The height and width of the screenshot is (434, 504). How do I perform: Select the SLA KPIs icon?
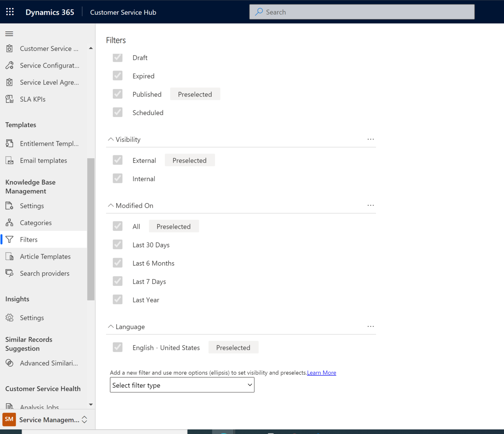(9, 99)
